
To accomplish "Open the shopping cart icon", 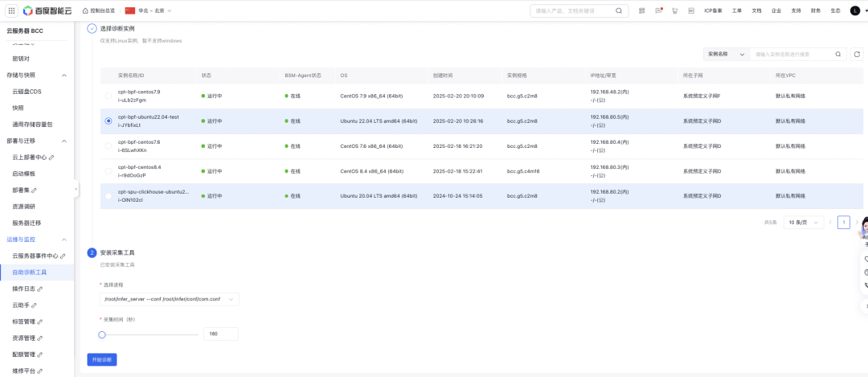I will click(675, 10).
